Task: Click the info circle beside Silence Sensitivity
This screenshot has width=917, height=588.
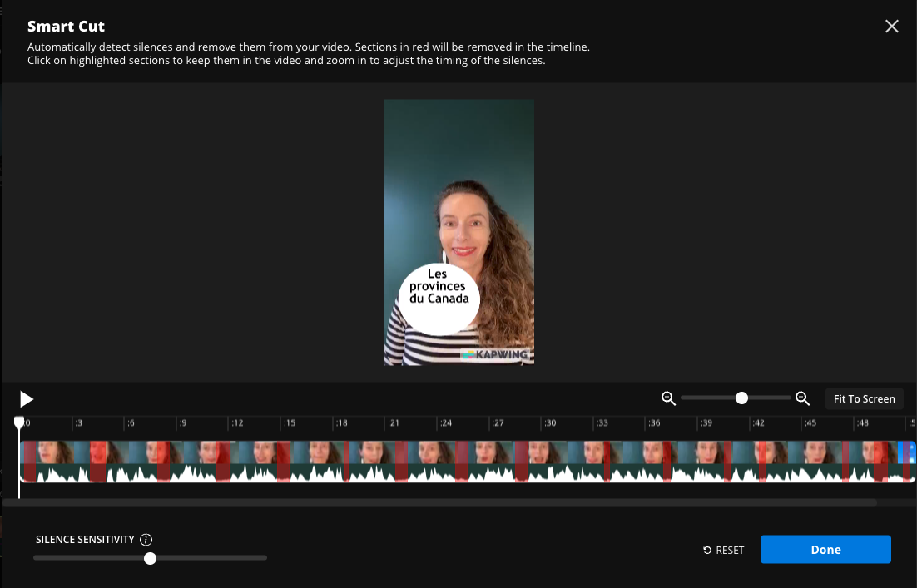Action: click(x=146, y=539)
